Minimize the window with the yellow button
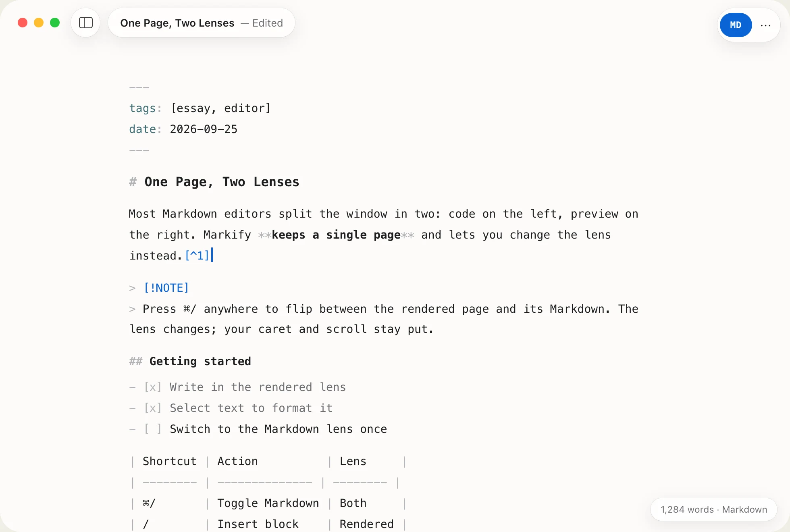This screenshot has height=532, width=790. pos(39,23)
